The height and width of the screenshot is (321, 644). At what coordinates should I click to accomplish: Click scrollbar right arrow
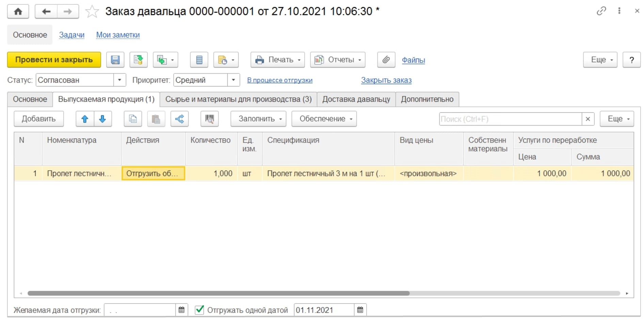coord(627,293)
